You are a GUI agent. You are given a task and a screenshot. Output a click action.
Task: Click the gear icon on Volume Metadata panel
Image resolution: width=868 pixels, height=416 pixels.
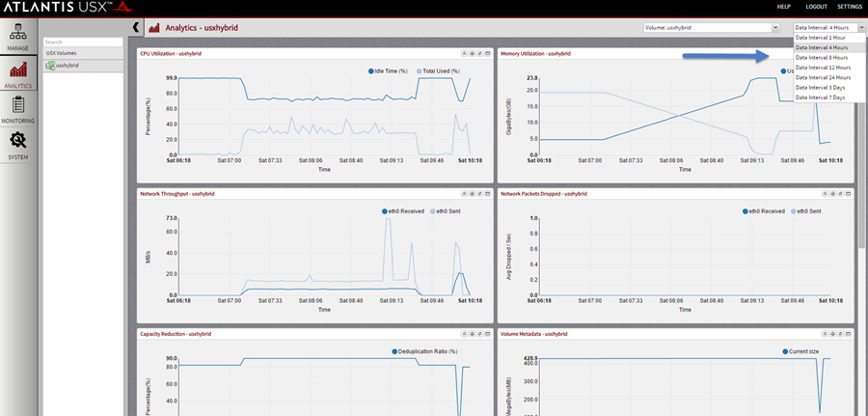(x=832, y=334)
